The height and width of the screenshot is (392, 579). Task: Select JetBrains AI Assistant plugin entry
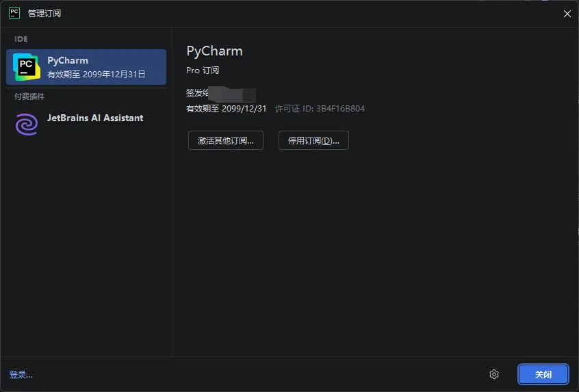click(86, 123)
